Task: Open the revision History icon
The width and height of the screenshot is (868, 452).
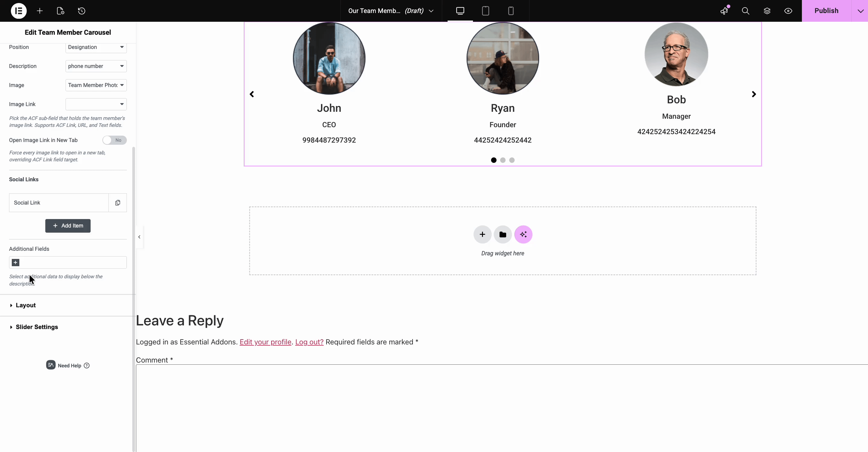Action: (82, 11)
